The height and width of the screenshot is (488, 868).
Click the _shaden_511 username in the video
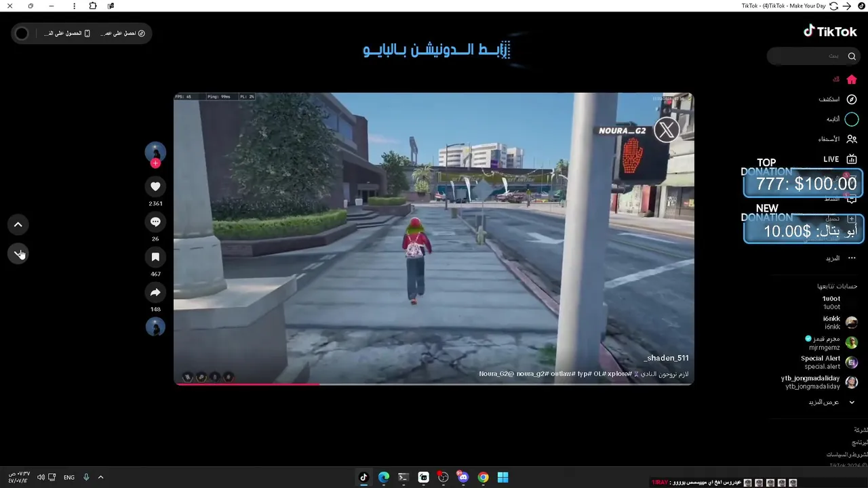[666, 358]
